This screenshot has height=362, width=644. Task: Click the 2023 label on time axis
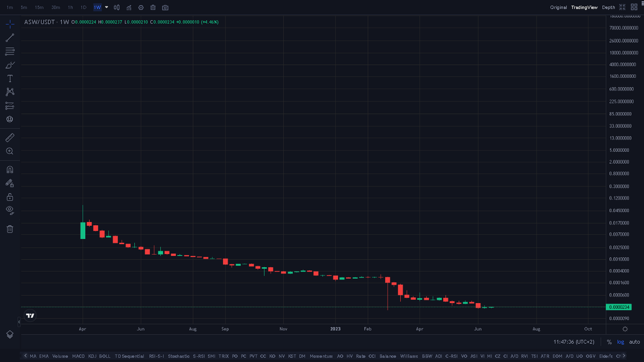pyautogui.click(x=335, y=328)
